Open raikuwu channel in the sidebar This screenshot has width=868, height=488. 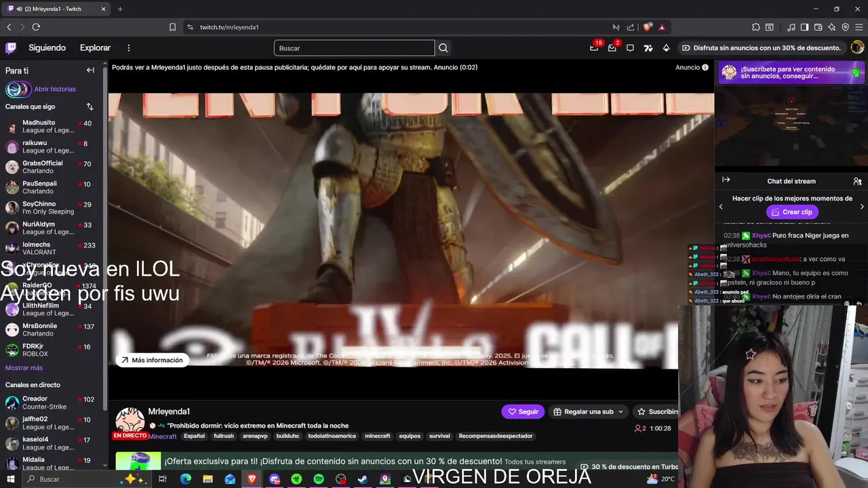(51, 146)
